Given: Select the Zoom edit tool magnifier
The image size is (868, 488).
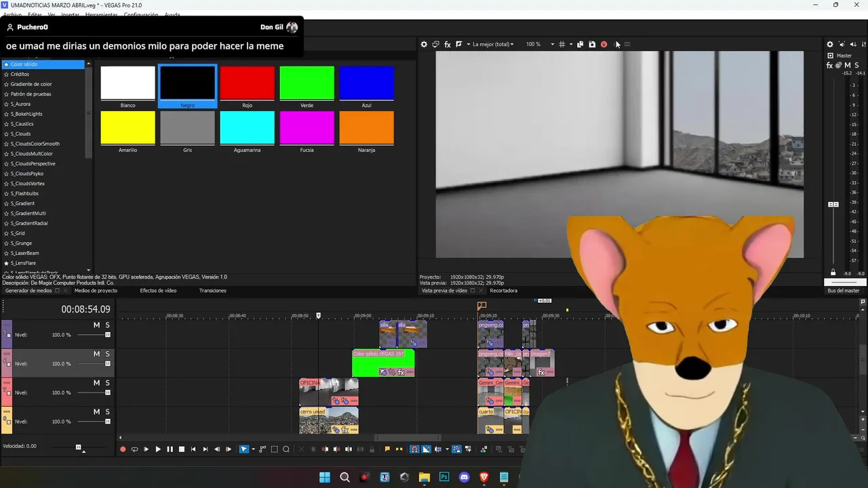Looking at the screenshot, I should [x=286, y=449].
